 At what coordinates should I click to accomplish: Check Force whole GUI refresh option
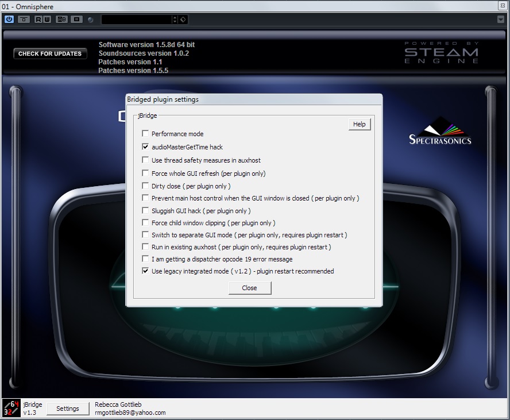[x=145, y=173]
